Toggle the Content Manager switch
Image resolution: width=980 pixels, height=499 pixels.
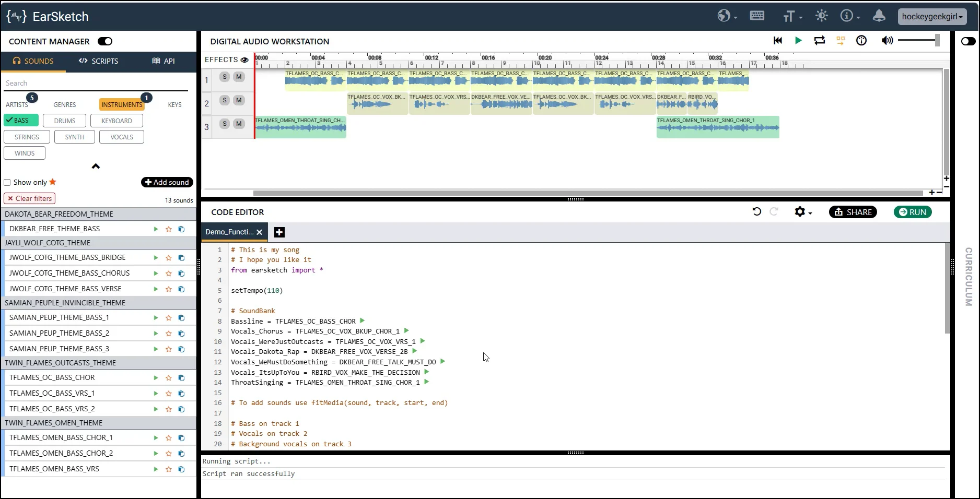click(105, 41)
